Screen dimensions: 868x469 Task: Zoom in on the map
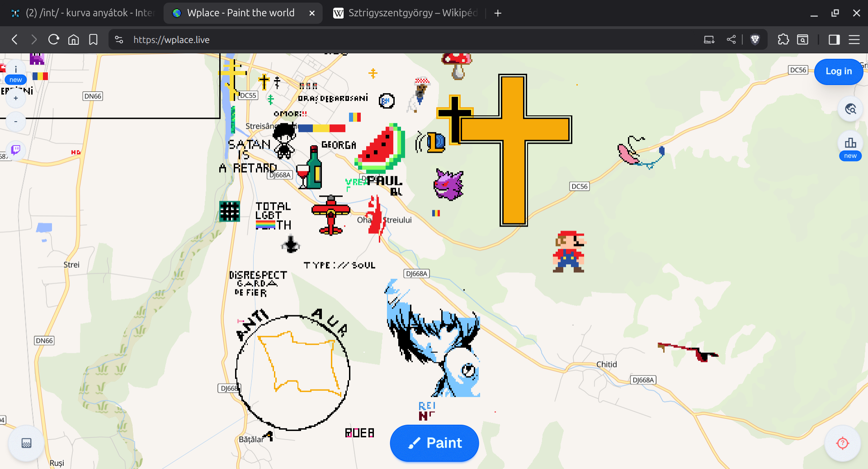pos(16,98)
